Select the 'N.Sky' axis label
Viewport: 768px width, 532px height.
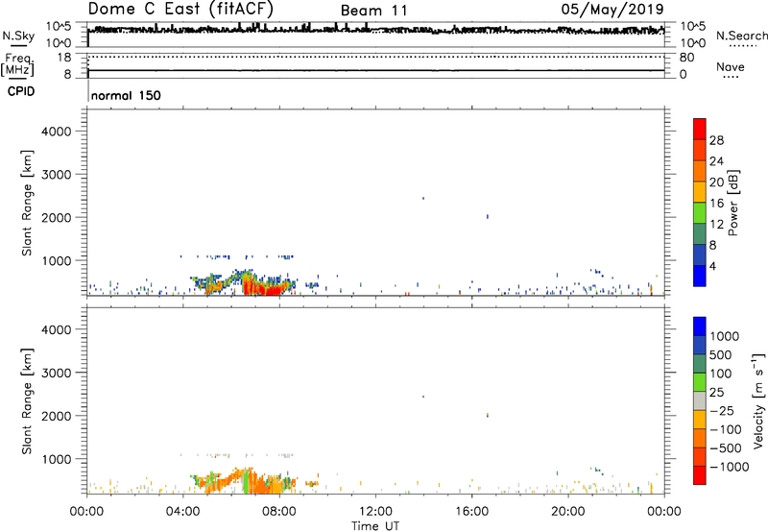pyautogui.click(x=18, y=36)
